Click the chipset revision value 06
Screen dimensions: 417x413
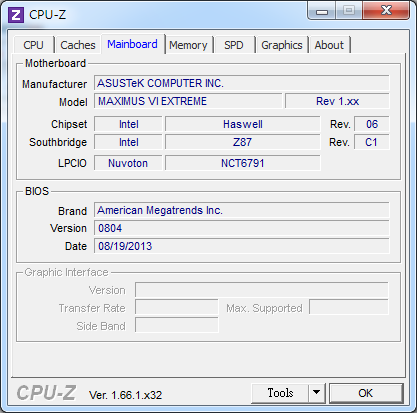tap(372, 124)
